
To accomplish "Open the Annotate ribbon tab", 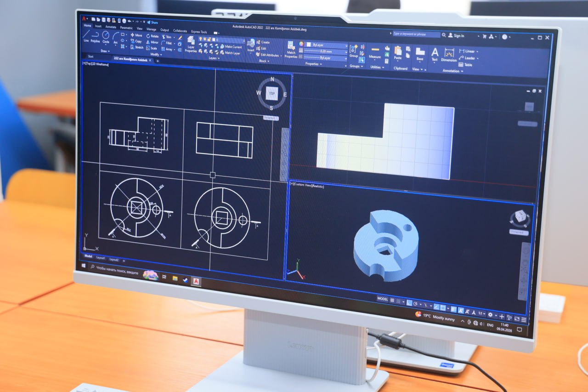I will pyautogui.click(x=111, y=27).
